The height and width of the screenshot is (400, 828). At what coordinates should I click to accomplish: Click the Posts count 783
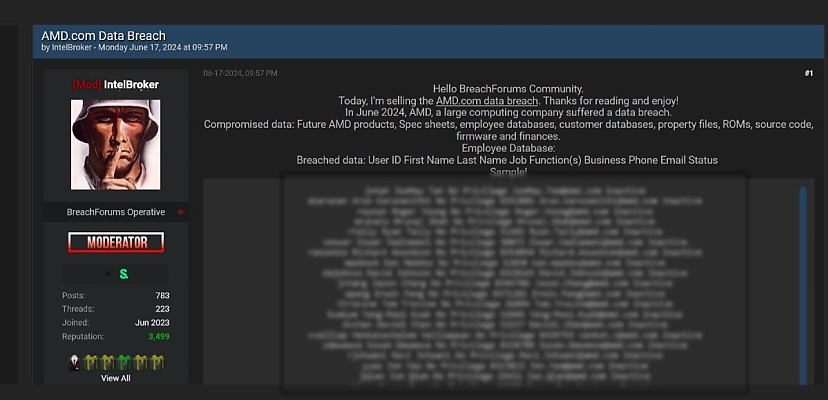point(162,295)
